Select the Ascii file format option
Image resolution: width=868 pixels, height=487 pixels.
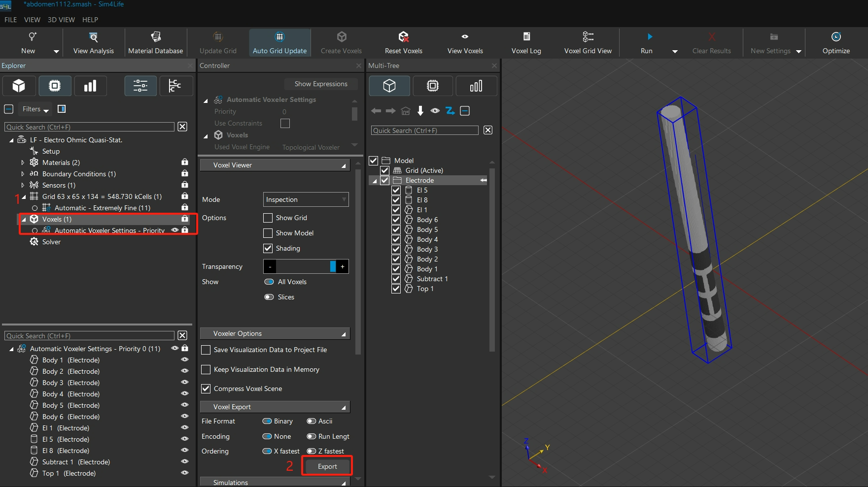pyautogui.click(x=312, y=421)
